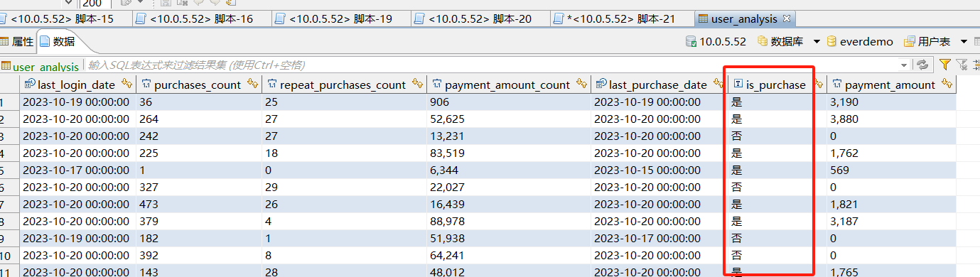
Task: Click payment_amount cell 569
Action: click(891, 170)
